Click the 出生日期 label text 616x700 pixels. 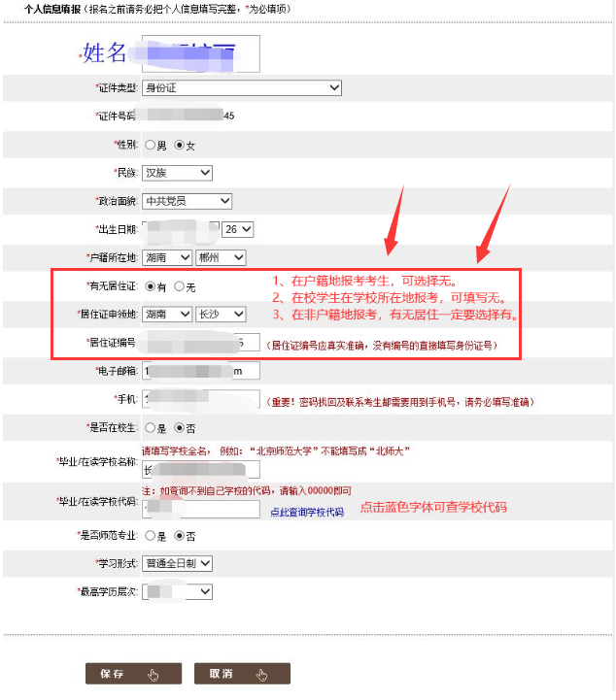(117, 229)
